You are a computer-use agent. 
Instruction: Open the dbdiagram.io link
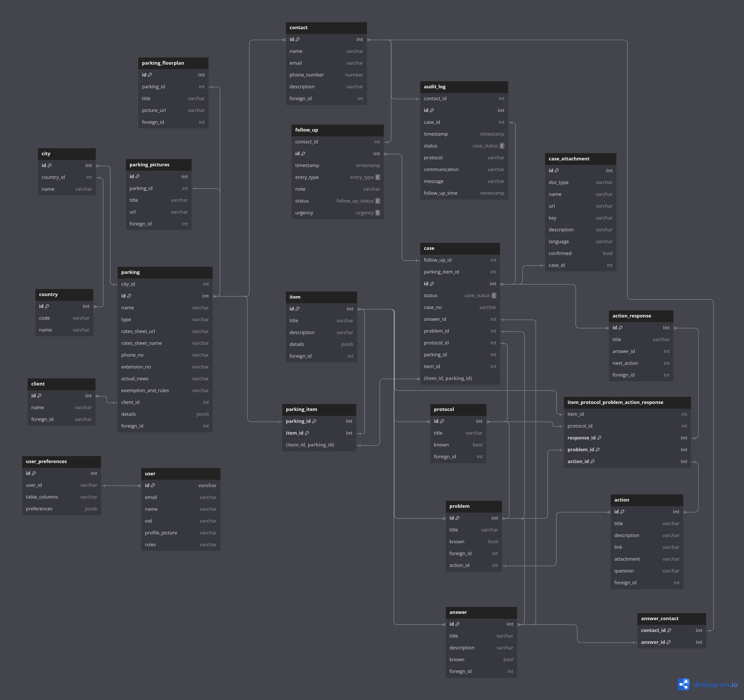[x=715, y=684]
